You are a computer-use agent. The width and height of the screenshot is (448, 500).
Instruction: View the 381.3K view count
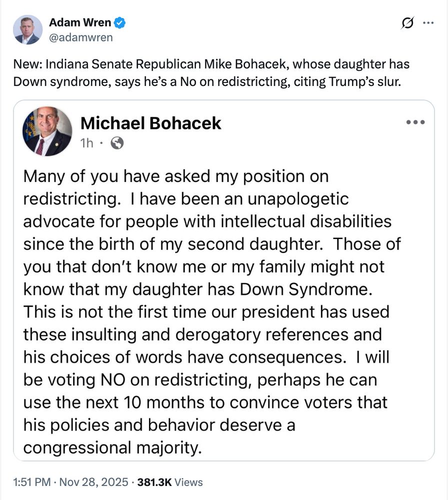click(x=154, y=482)
